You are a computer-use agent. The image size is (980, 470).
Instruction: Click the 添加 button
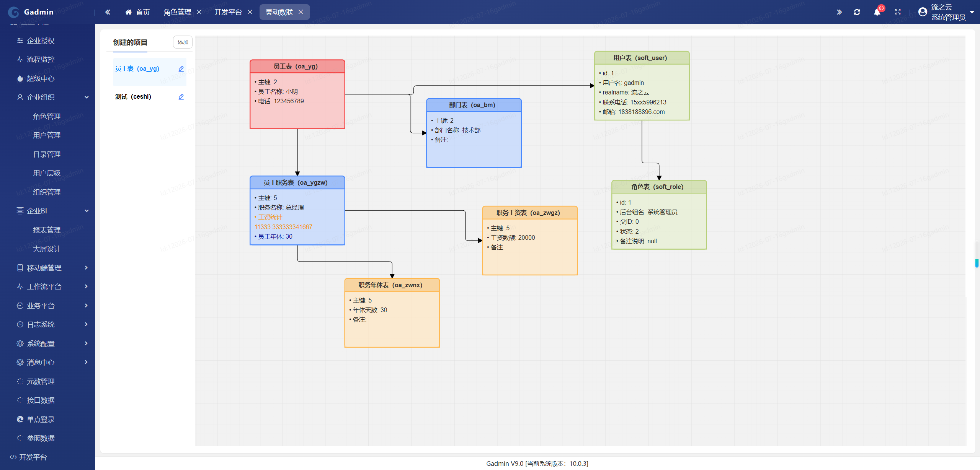coord(183,42)
